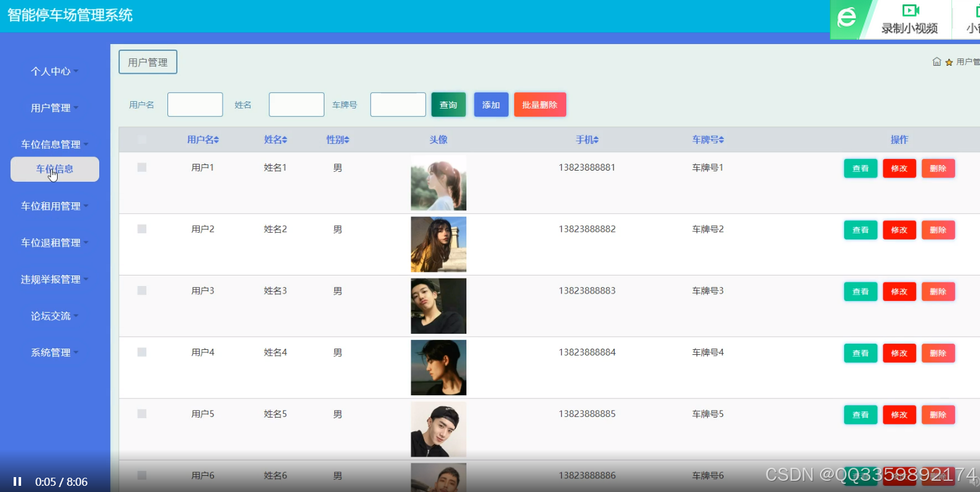This screenshot has width=980, height=492.
Task: Sort by the 用户名 column sort arrows
Action: [216, 140]
